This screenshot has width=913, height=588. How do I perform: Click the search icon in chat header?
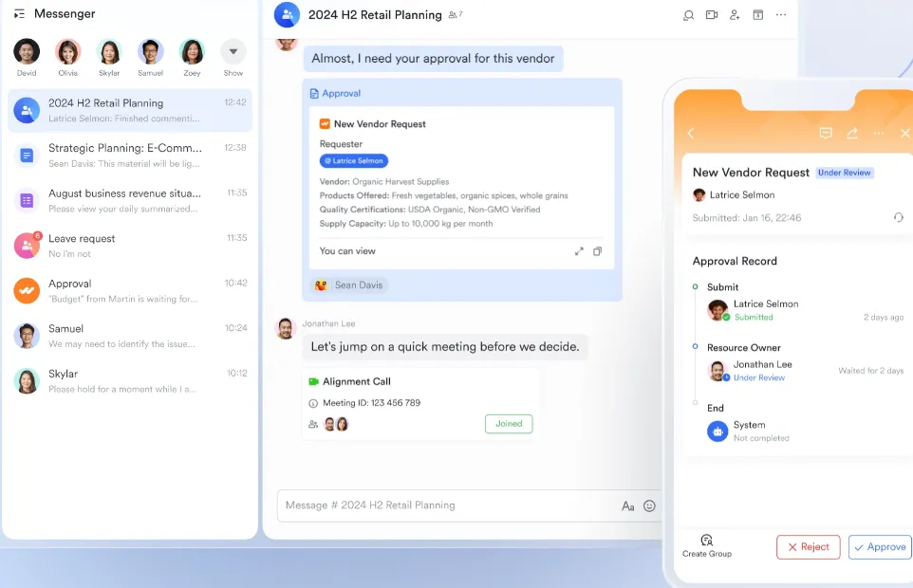[x=688, y=15]
